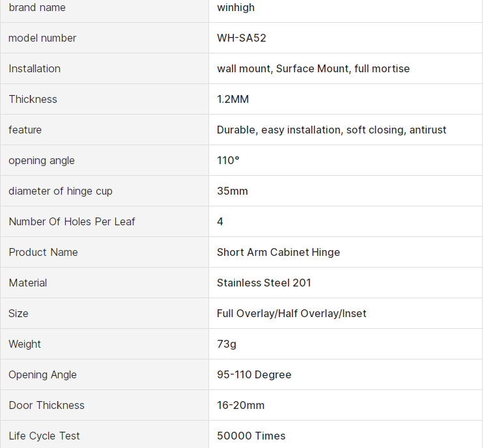
Task: Click the Installation row label
Action: click(35, 69)
